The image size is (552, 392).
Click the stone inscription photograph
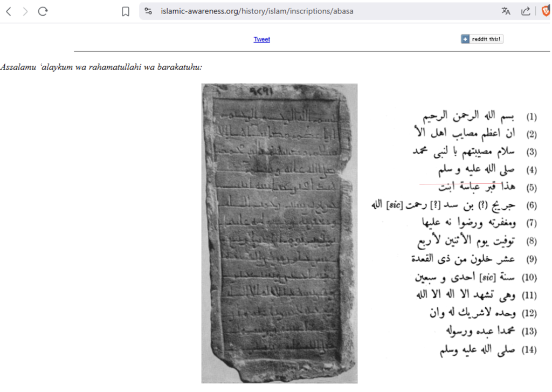pos(279,233)
